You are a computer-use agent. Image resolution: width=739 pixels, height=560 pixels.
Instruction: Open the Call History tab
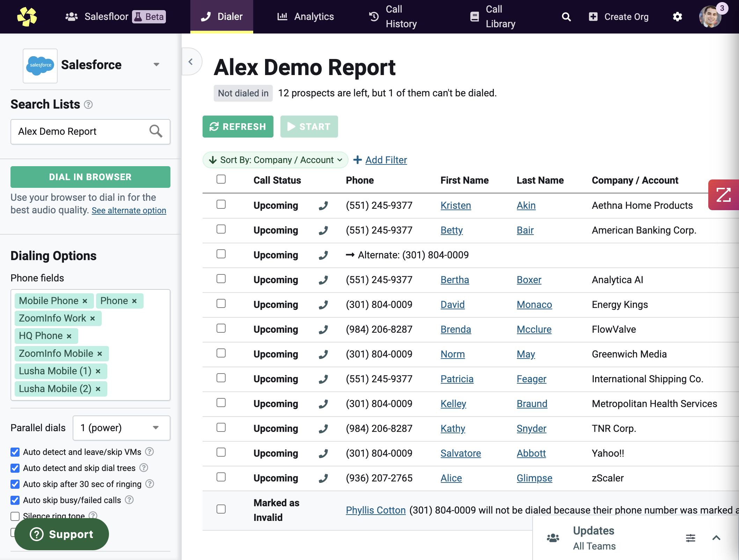[x=393, y=17]
